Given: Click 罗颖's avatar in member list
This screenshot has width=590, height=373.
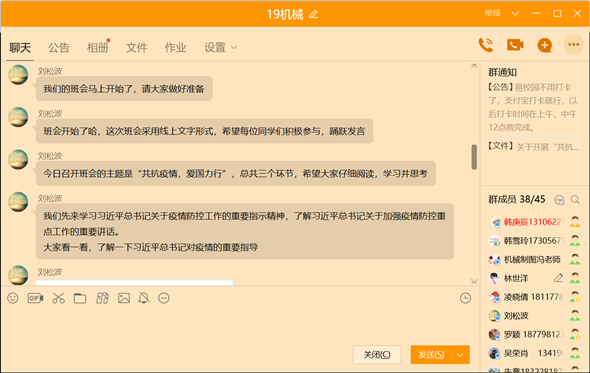Looking at the screenshot, I should [494, 334].
